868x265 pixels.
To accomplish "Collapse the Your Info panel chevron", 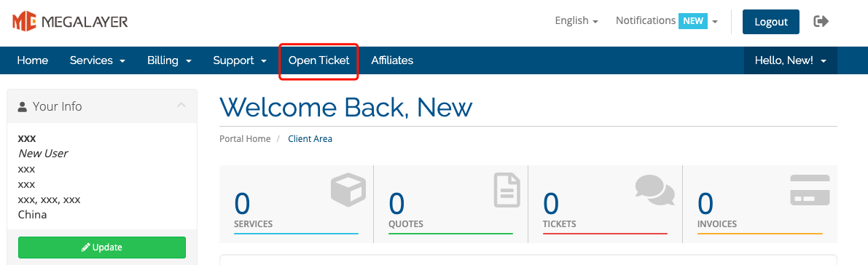I will click(x=181, y=105).
